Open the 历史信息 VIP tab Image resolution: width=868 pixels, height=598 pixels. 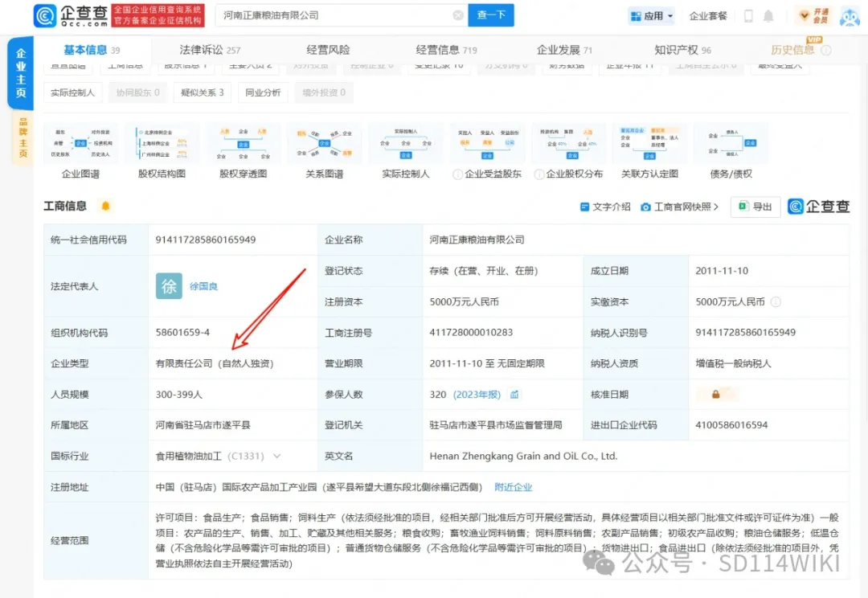pos(792,50)
